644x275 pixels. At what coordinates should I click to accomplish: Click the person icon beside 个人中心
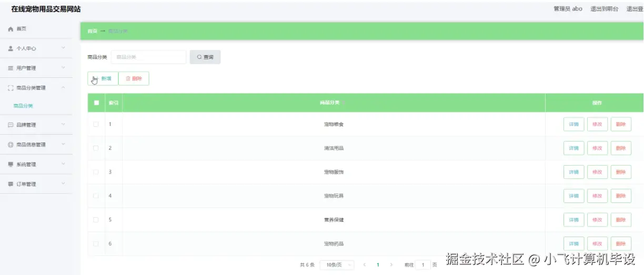pos(11,48)
